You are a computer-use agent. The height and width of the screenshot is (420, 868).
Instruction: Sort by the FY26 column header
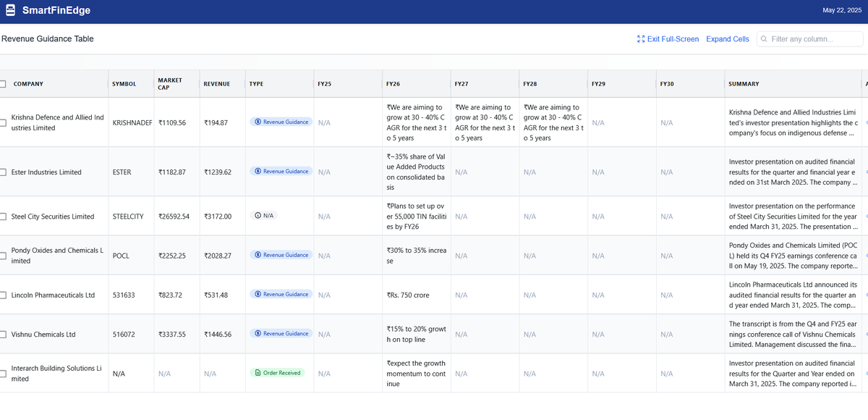[393, 84]
